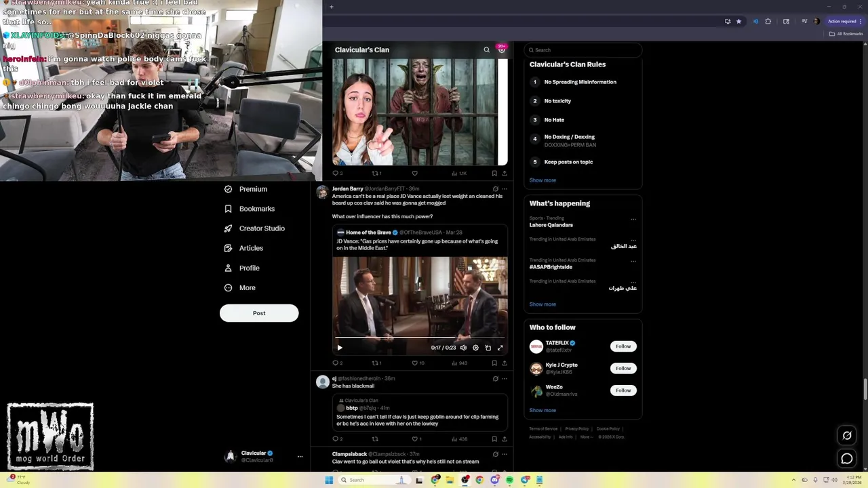Open the Grok floating button
The image size is (868, 488).
click(847, 436)
